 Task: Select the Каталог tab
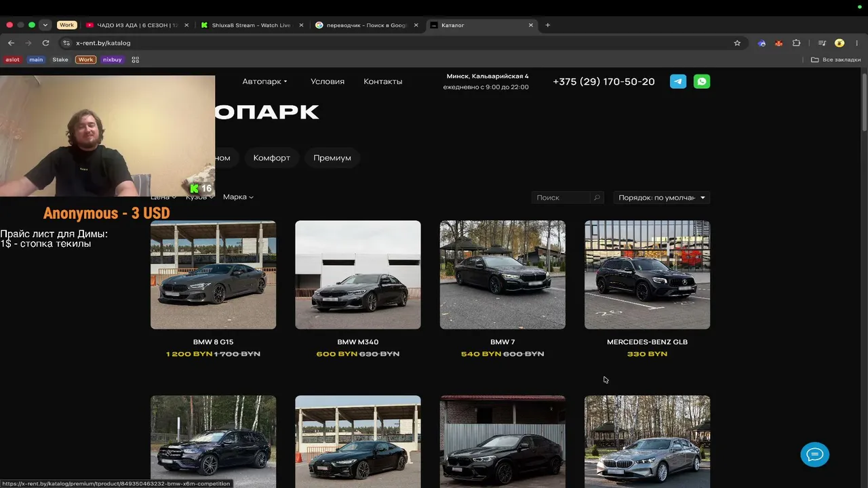point(481,25)
